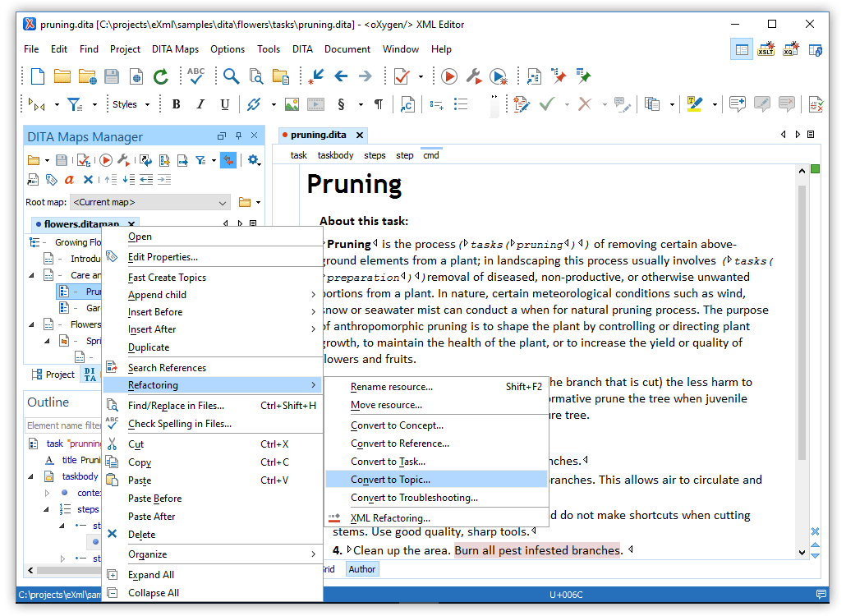This screenshot has height=616, width=846.
Task: Toggle Link with Editor in DITA Maps Manager
Action: tap(229, 160)
